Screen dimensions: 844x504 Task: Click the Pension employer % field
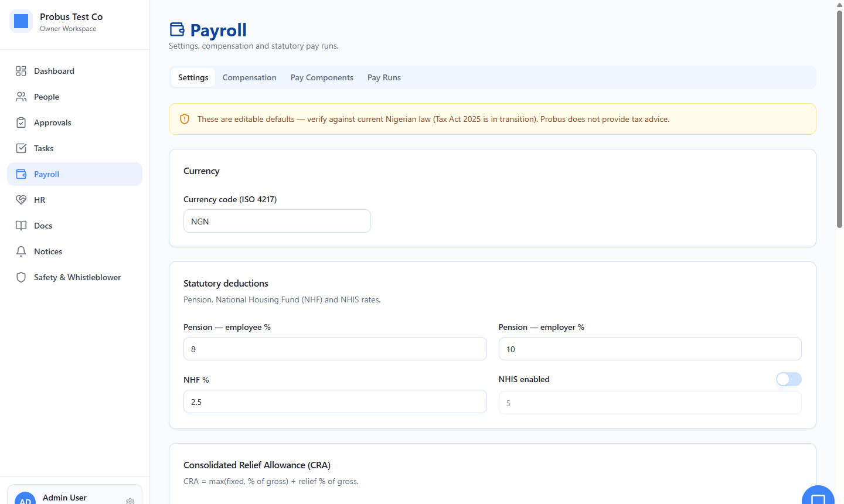pos(650,349)
